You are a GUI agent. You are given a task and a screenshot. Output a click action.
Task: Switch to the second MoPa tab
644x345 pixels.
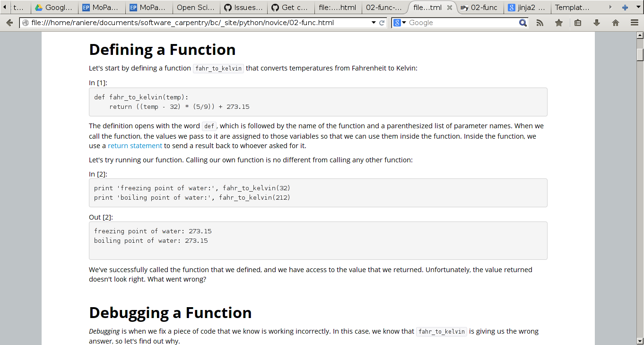point(149,8)
